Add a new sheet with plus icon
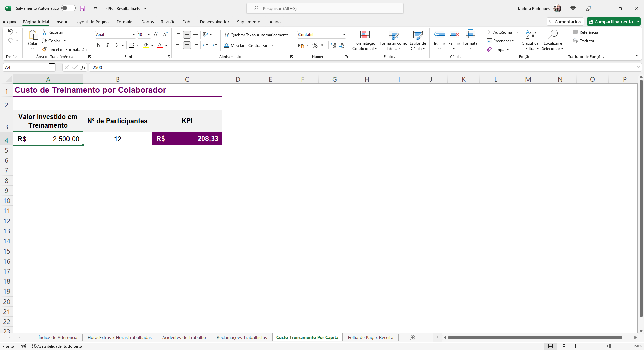 click(x=412, y=338)
